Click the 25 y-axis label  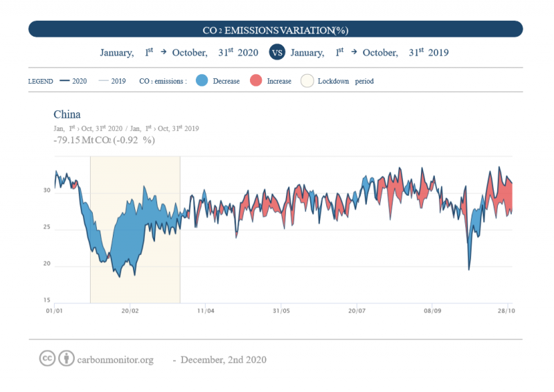(x=47, y=227)
